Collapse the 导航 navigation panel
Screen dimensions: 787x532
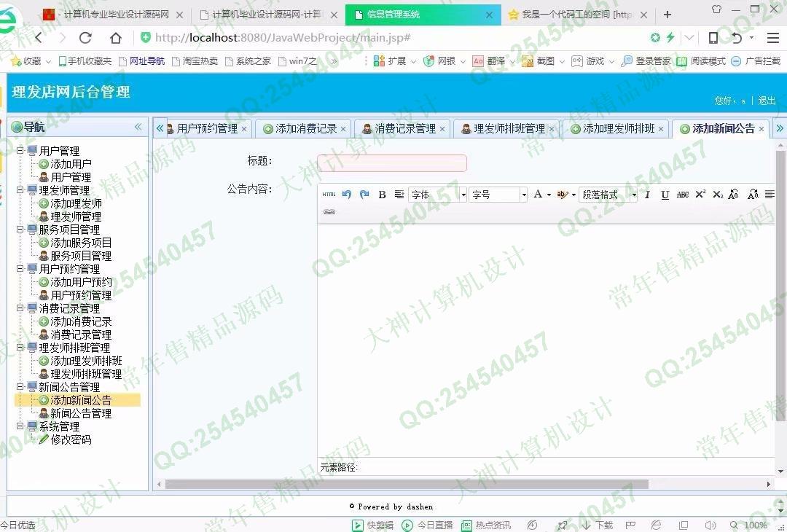[138, 127]
